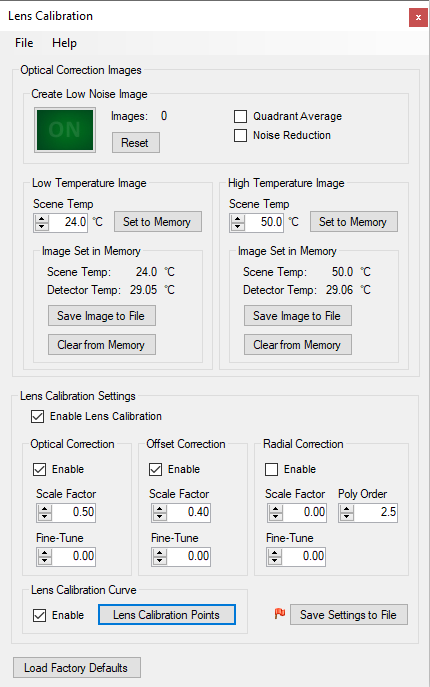
Task: Save High Temperature image to file
Action: coord(298,316)
